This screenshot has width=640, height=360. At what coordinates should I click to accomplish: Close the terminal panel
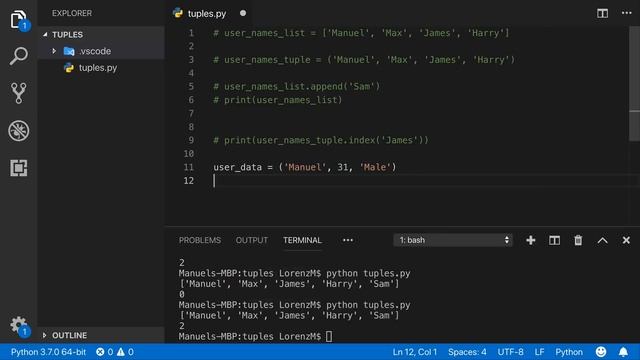[626, 240]
